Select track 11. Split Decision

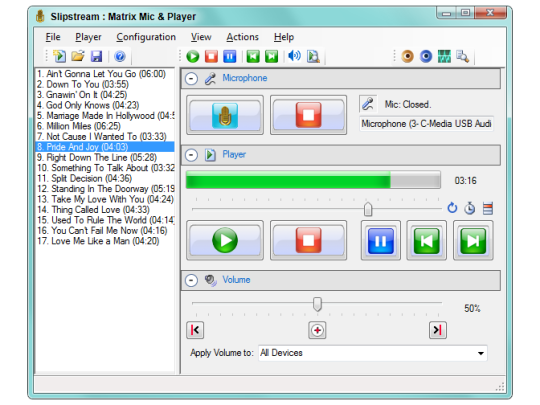tap(105, 178)
